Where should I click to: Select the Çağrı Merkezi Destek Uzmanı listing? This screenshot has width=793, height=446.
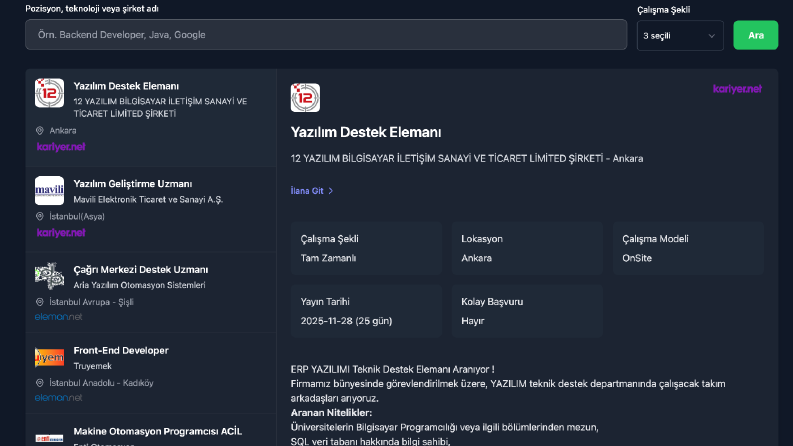coord(151,292)
